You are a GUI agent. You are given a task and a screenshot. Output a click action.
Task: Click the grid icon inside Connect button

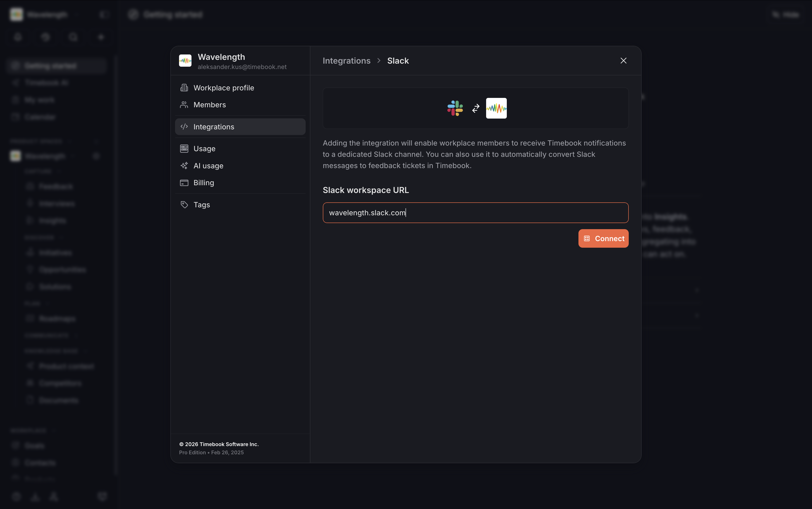tap(587, 238)
